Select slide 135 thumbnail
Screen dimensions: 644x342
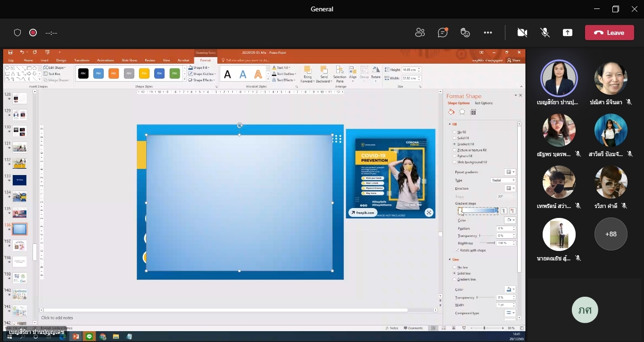tap(20, 213)
